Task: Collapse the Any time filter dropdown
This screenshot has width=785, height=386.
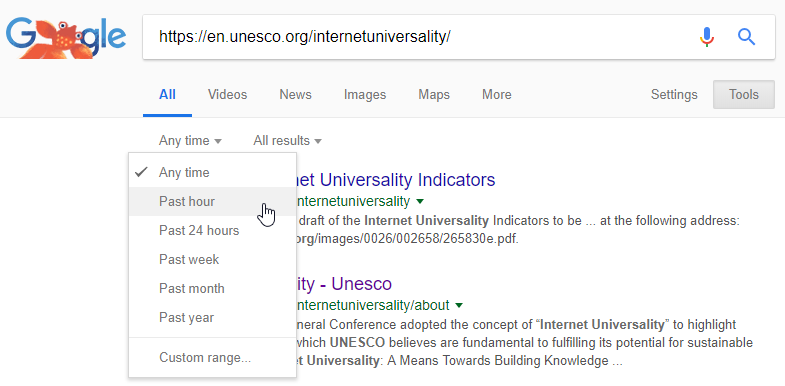Action: point(190,141)
